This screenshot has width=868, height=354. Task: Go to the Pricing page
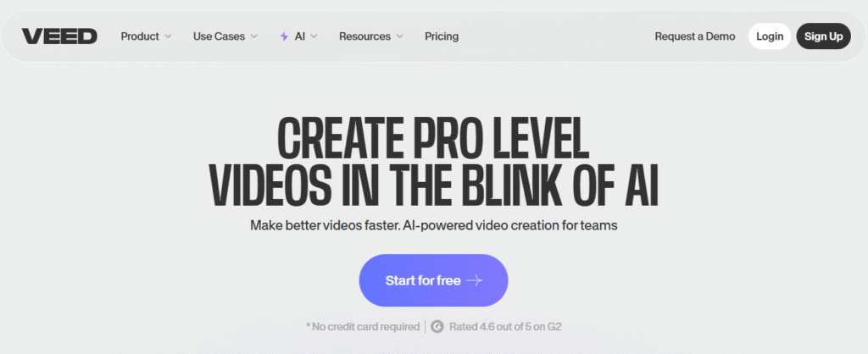click(442, 36)
